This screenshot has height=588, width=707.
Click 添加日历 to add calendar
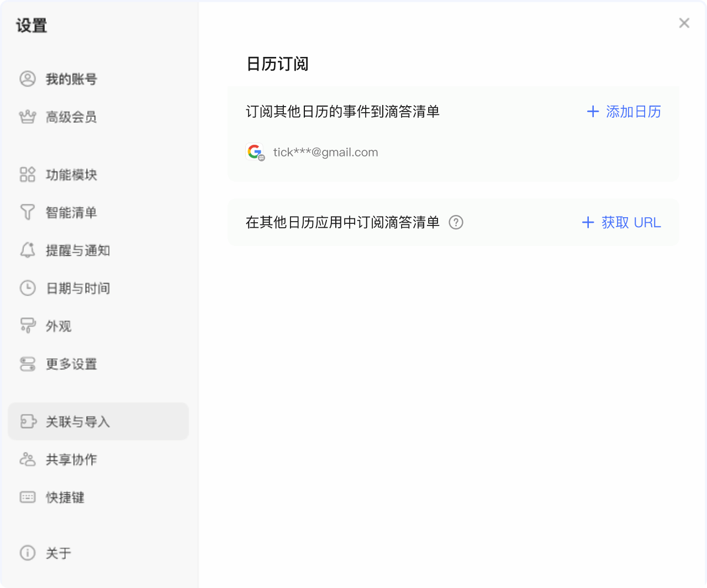(624, 112)
